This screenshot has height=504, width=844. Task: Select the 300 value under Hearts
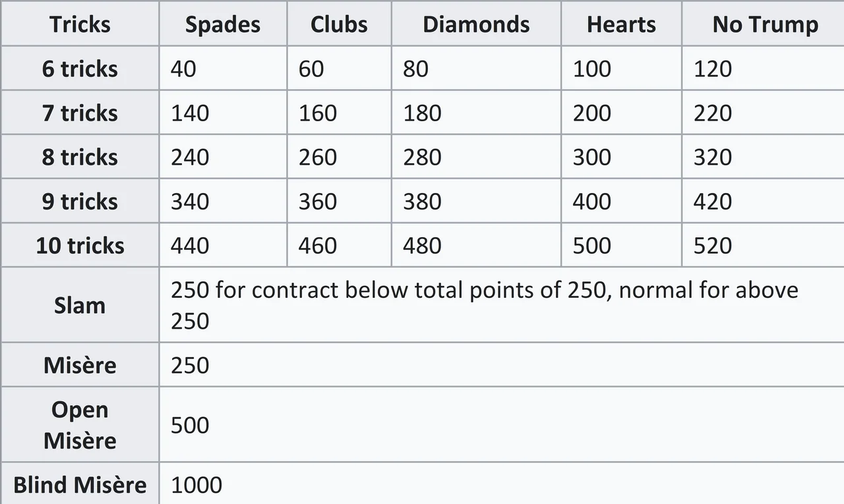(x=592, y=157)
